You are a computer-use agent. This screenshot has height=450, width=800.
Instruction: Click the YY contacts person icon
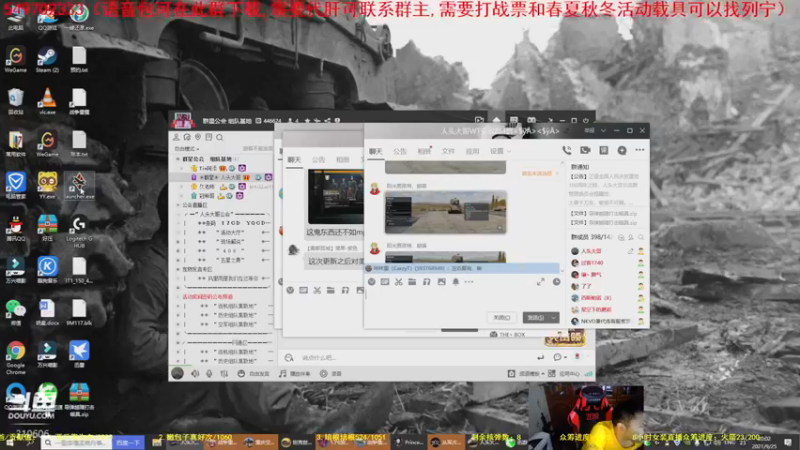176,137
